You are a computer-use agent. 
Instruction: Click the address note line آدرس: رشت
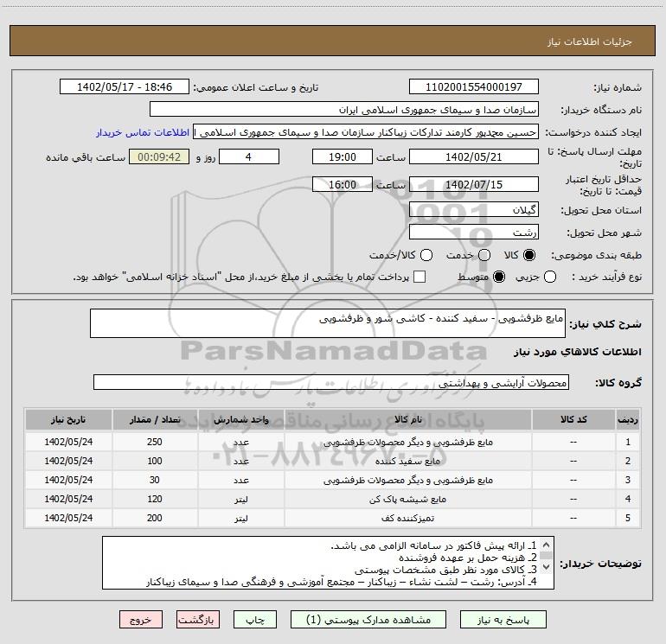[x=342, y=582]
